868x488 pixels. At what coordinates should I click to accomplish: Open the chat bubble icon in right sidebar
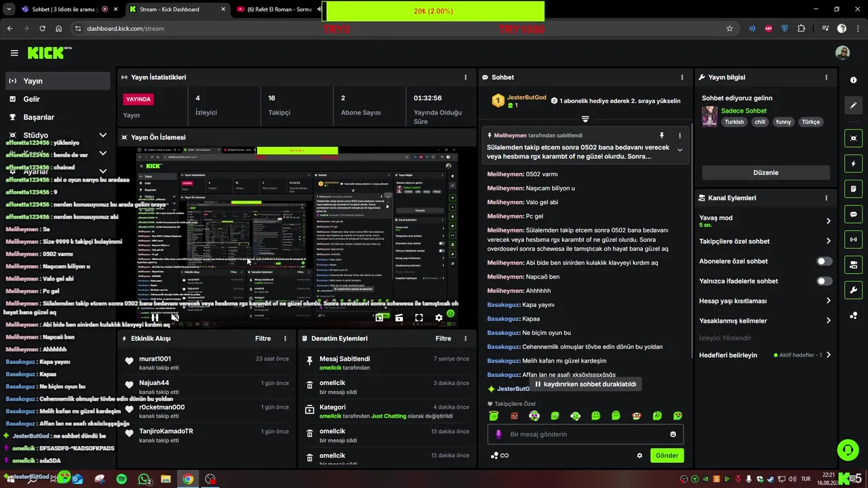[x=853, y=214]
